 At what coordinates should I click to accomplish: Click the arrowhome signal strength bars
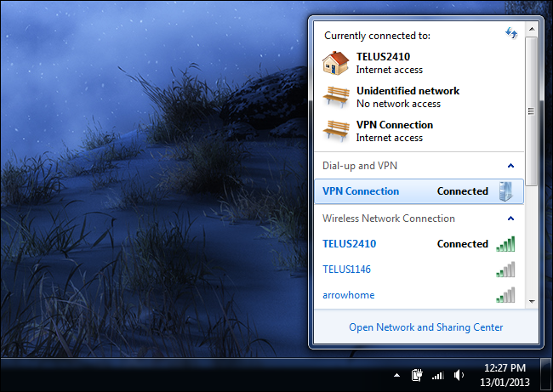coord(505,295)
